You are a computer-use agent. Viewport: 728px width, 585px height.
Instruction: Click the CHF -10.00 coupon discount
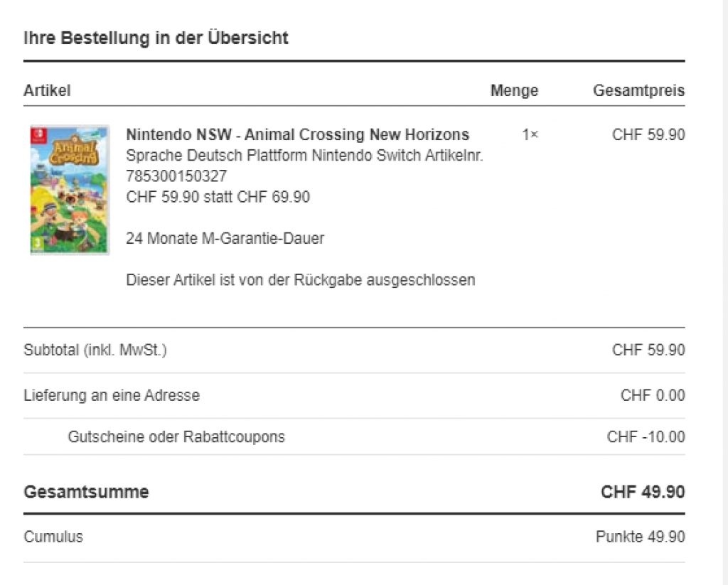(x=646, y=436)
